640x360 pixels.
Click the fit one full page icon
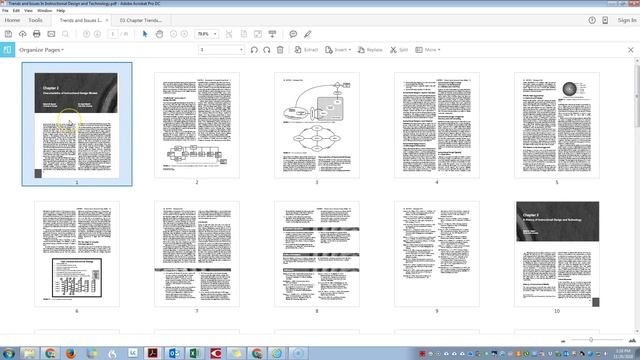244,34
